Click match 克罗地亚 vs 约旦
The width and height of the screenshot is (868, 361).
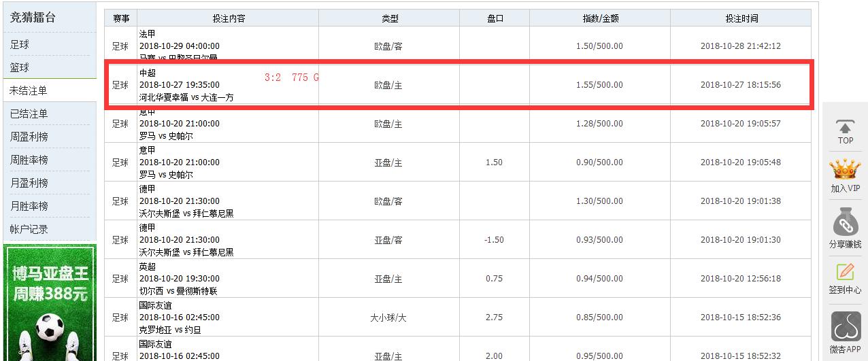click(x=170, y=330)
